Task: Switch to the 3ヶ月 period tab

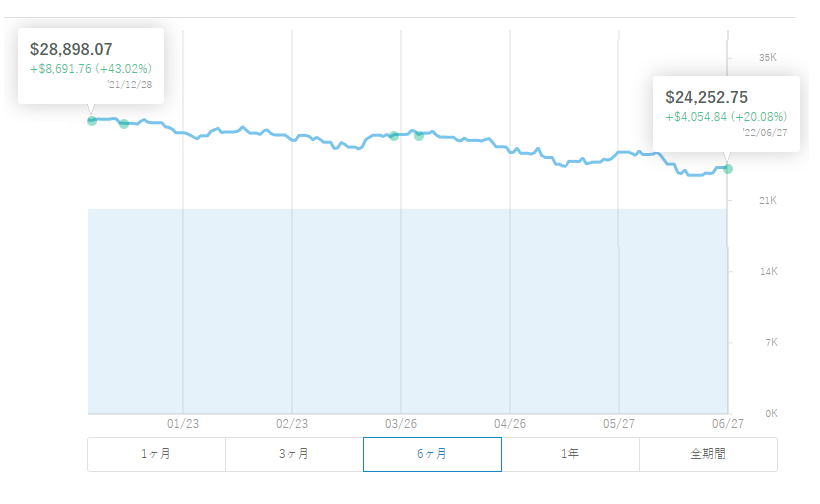Action: click(294, 454)
